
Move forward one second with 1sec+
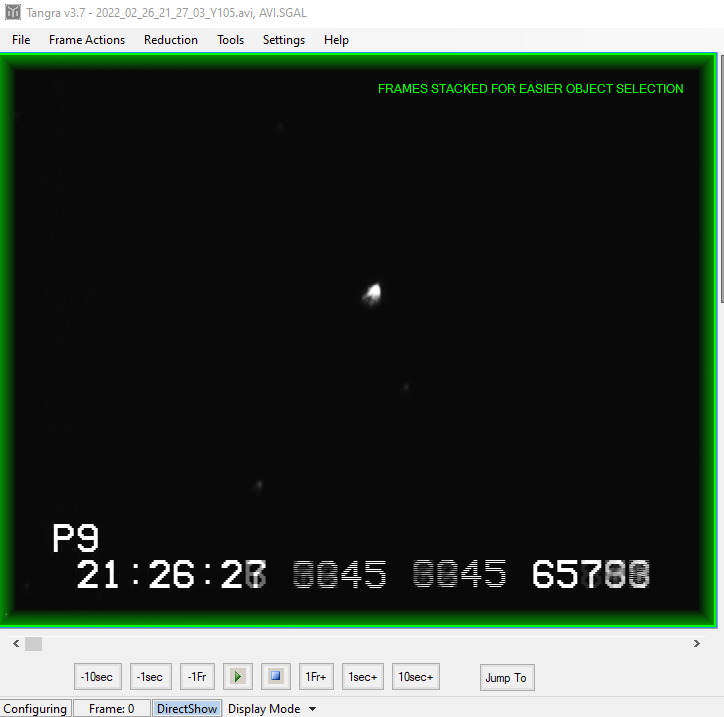[x=363, y=677]
